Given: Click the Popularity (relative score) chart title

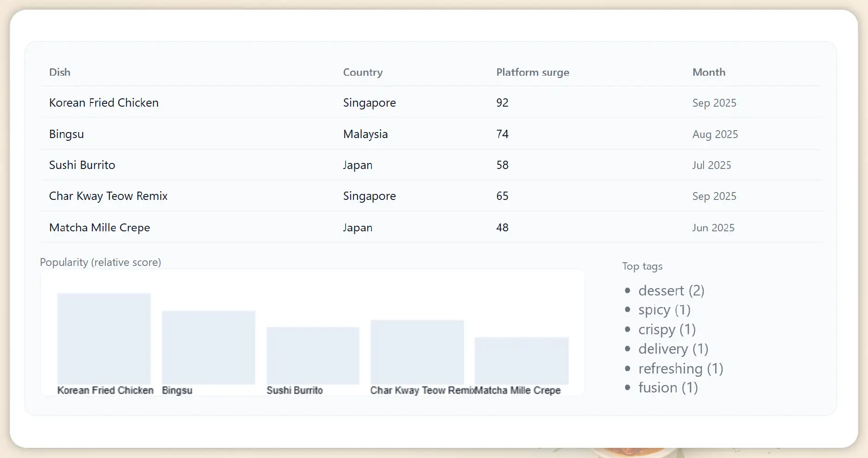Looking at the screenshot, I should tap(100, 262).
